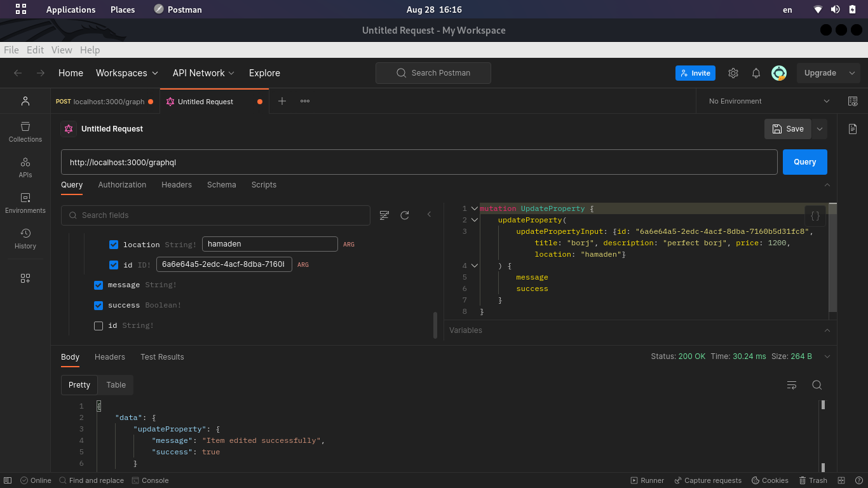868x488 pixels.
Task: Collapse the updateProperty fold arrow on line 2
Action: pyautogui.click(x=475, y=220)
